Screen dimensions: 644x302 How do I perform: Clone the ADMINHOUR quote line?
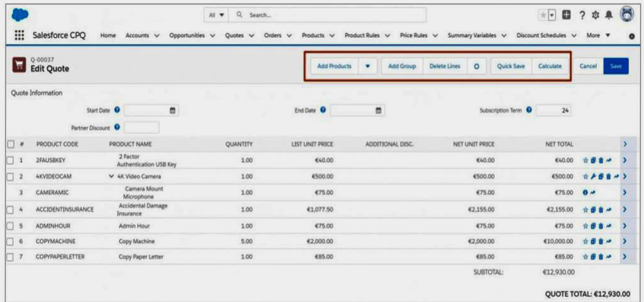point(594,226)
